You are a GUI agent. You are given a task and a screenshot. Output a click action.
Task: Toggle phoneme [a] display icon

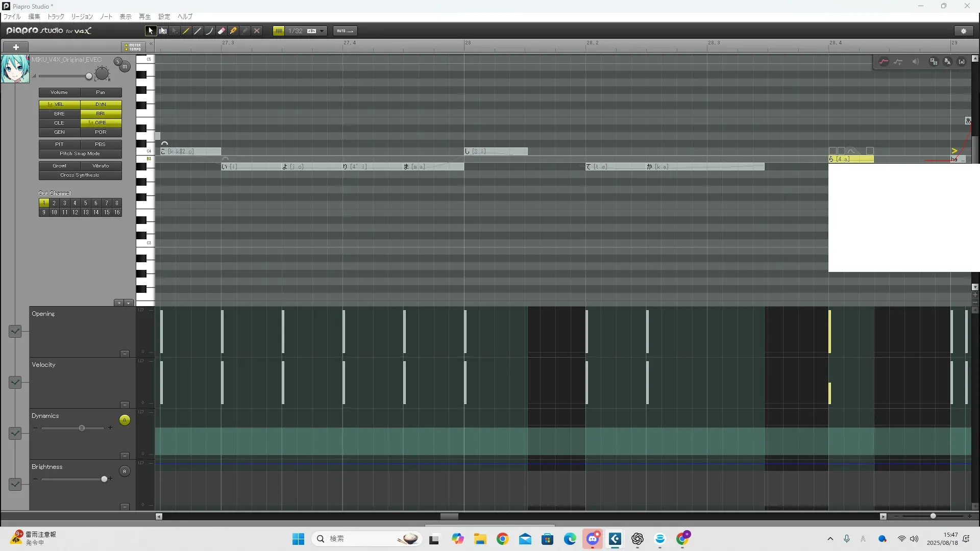click(962, 62)
